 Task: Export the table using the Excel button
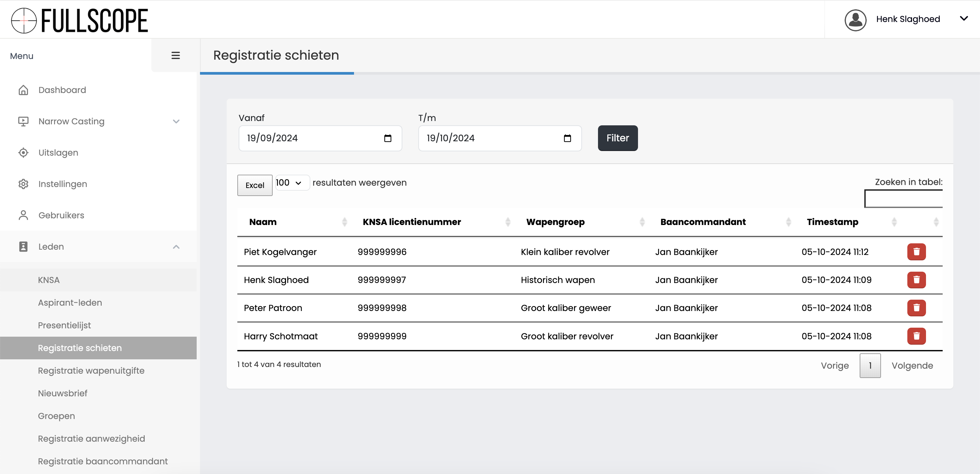(255, 185)
